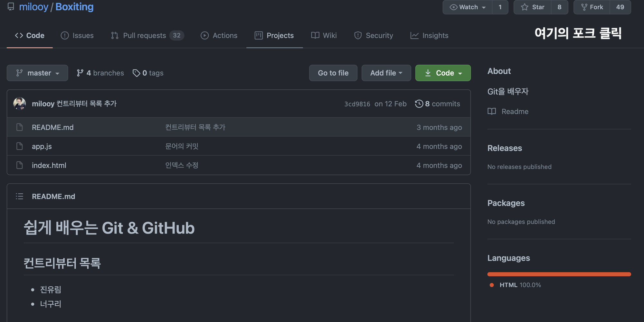
Task: Open the app.js file
Action: pos(42,146)
